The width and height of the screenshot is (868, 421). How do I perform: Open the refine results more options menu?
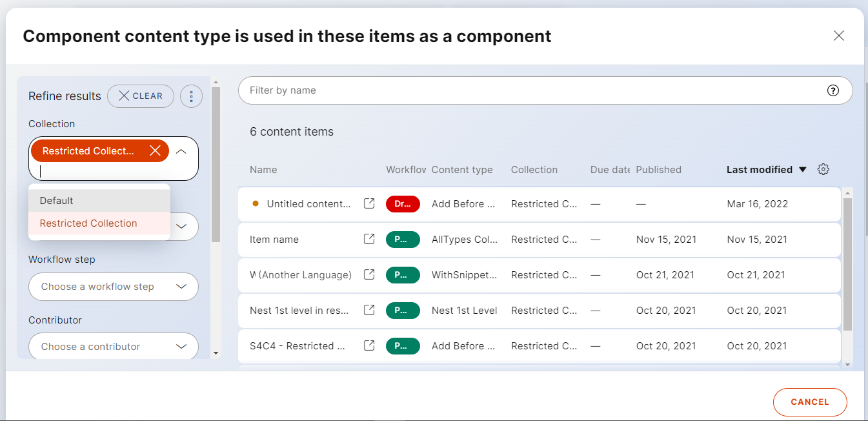click(191, 96)
